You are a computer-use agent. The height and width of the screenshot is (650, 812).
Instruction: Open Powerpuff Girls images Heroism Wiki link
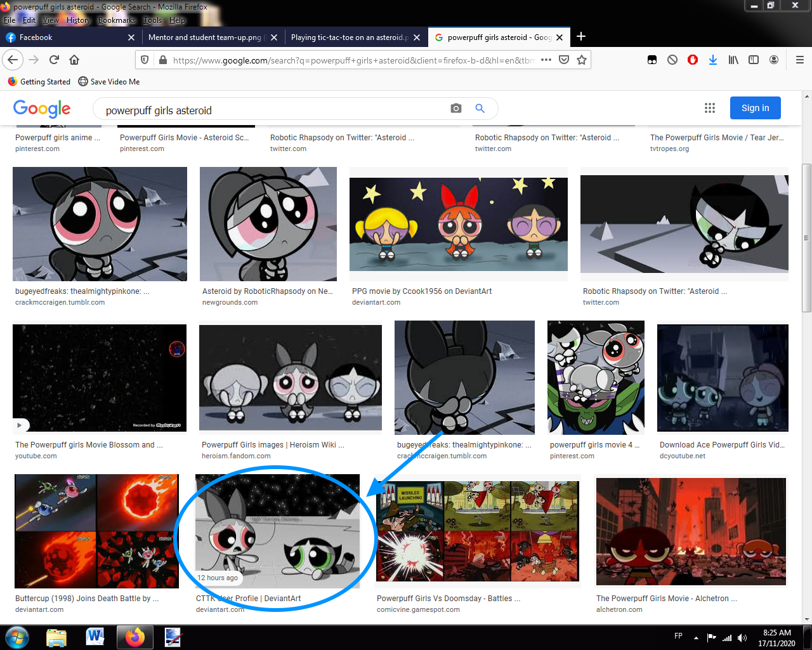pyautogui.click(x=273, y=445)
